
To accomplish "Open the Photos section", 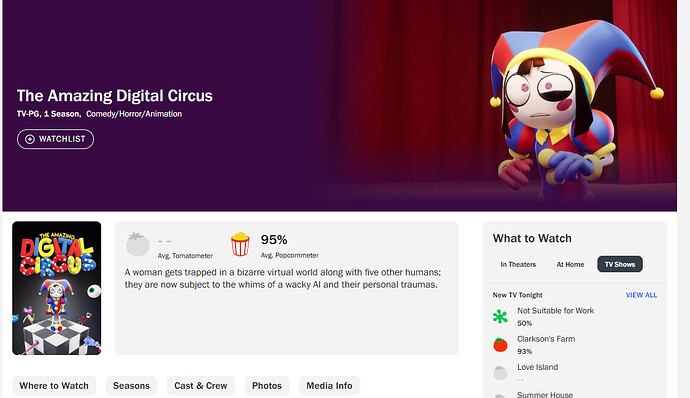I will 267,386.
